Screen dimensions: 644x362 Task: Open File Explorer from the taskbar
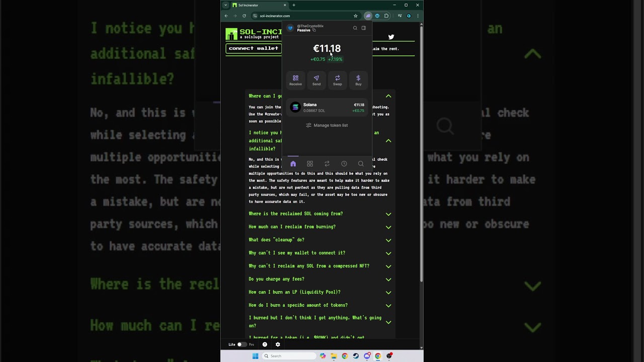point(334,356)
